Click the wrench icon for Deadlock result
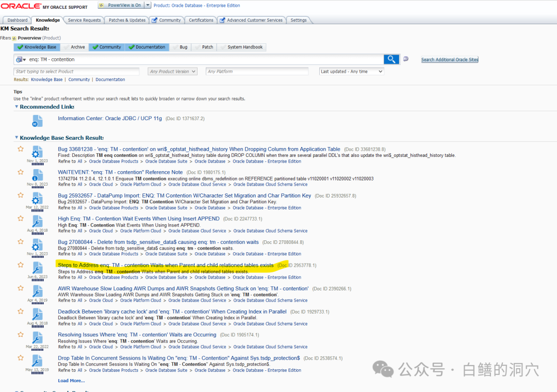This screenshot has width=557, height=392. (37, 315)
